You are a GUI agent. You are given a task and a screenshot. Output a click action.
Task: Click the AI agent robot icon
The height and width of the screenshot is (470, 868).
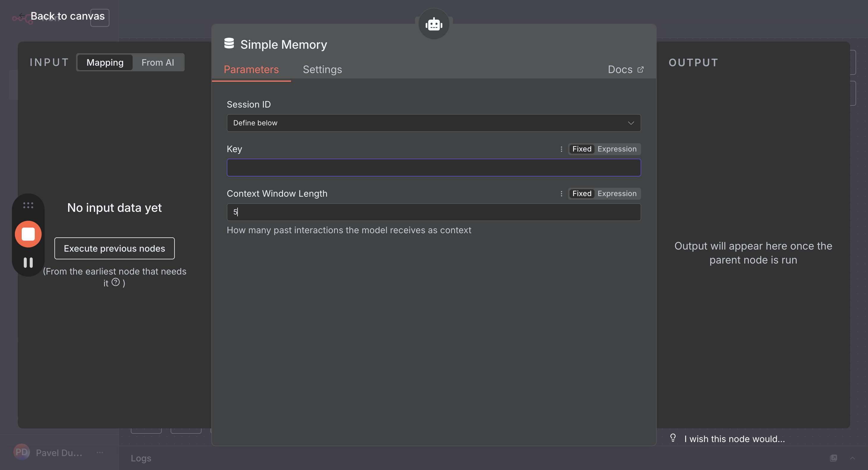pos(434,24)
